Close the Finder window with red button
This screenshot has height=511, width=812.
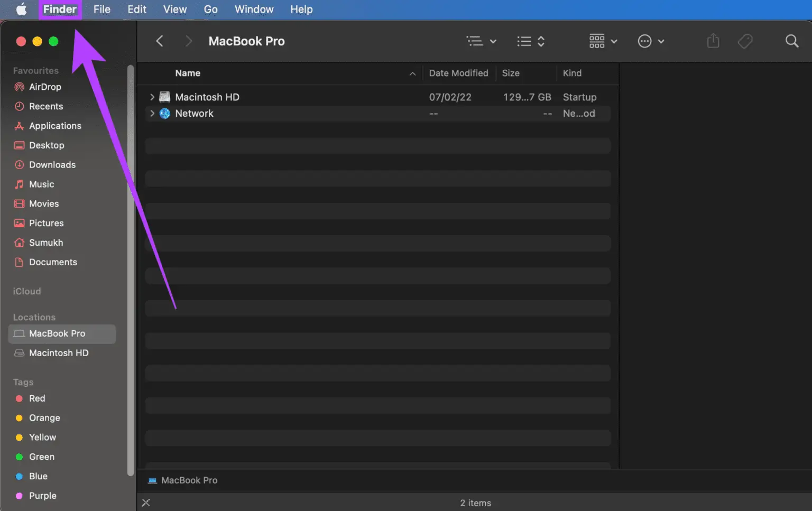[21, 41]
